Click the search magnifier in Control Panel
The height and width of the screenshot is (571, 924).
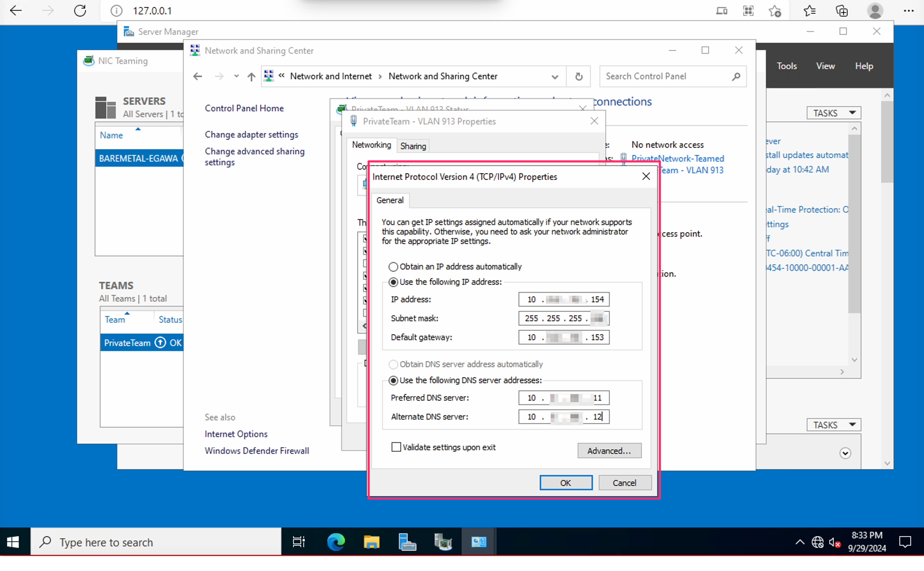tap(735, 77)
